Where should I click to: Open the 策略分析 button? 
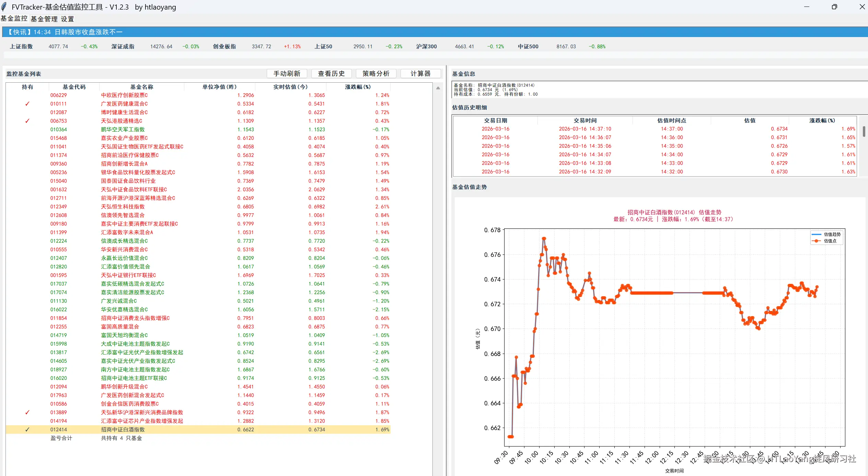pos(376,73)
